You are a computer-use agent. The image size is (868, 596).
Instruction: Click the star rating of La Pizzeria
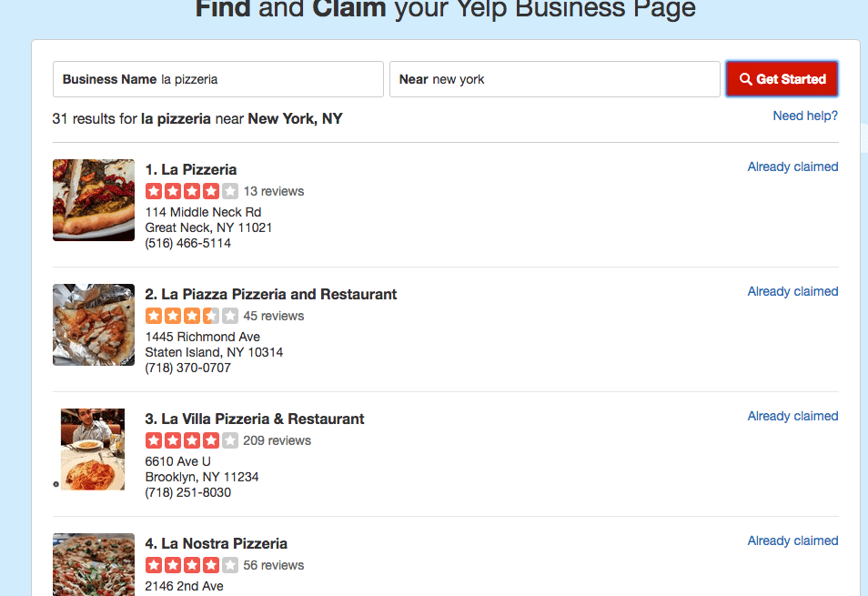(192, 191)
